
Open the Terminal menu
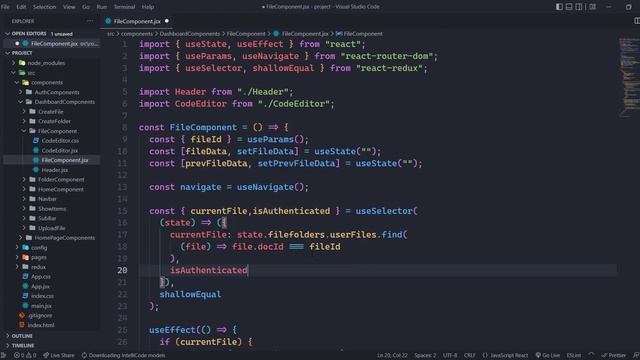click(x=124, y=7)
